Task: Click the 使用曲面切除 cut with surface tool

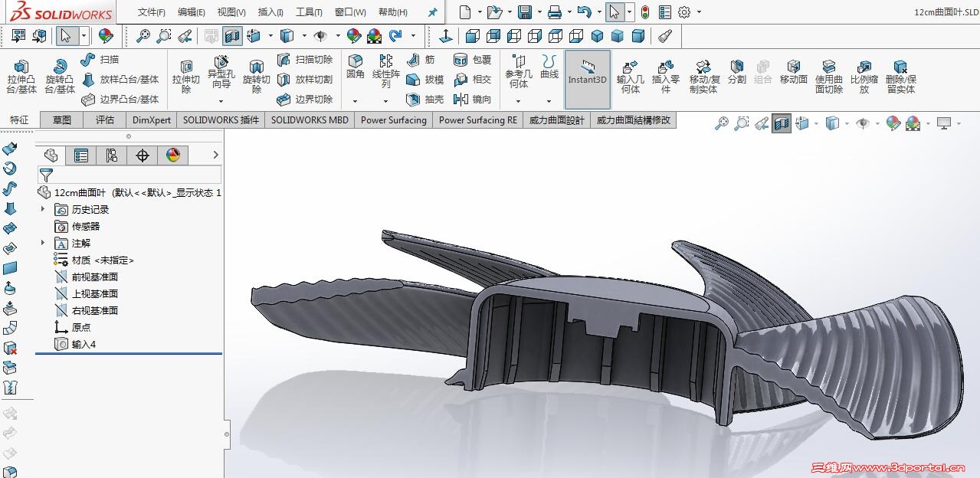Action: point(829,77)
